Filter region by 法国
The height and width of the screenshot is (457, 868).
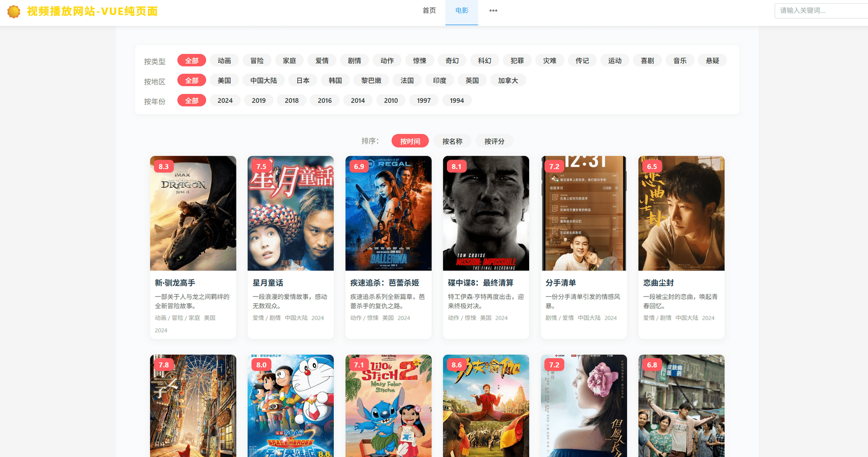(407, 81)
